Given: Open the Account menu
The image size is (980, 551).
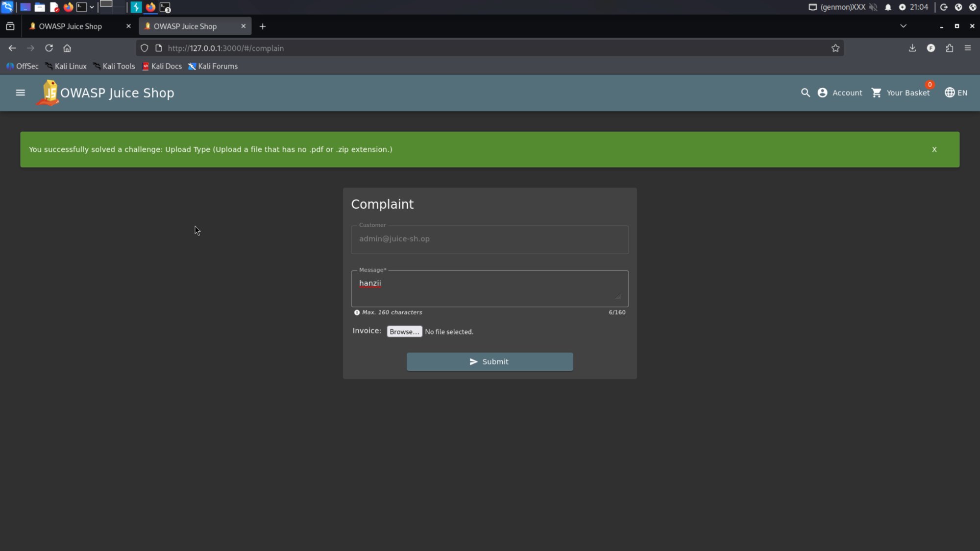Looking at the screenshot, I should click(x=840, y=93).
